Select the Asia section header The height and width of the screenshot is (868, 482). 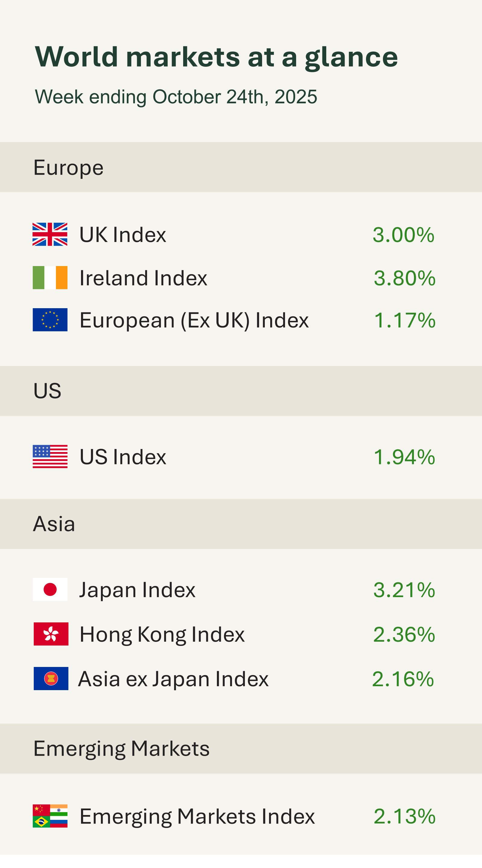point(54,524)
